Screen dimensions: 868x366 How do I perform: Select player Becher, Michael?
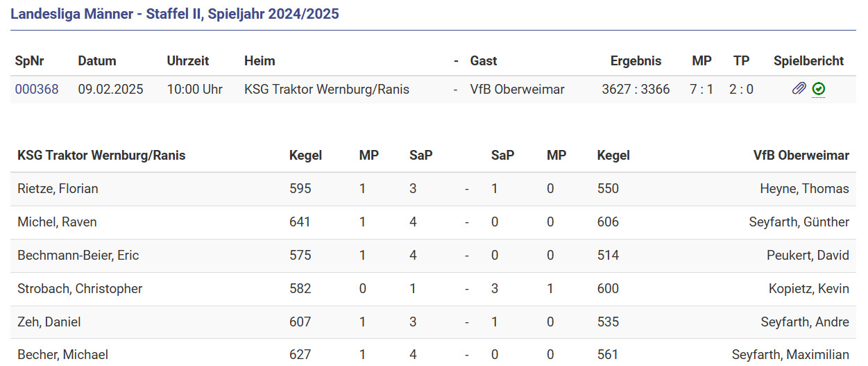[x=62, y=355]
